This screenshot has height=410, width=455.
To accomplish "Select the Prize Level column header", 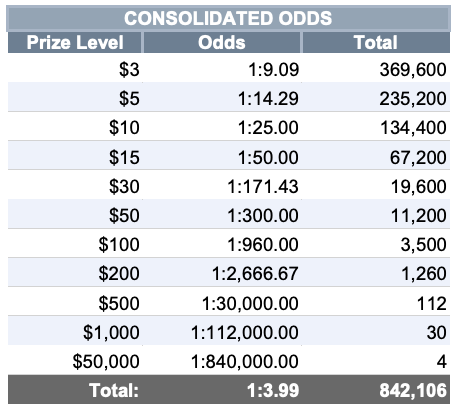I will (75, 42).
